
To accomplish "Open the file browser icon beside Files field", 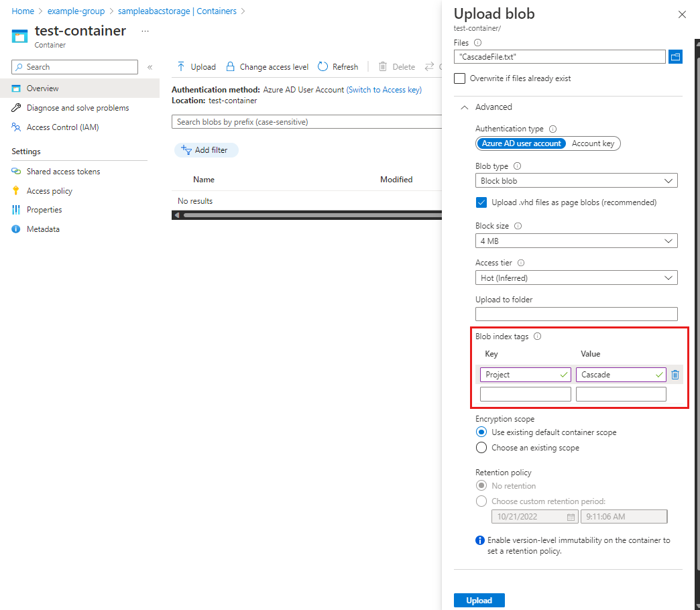I will tap(676, 56).
